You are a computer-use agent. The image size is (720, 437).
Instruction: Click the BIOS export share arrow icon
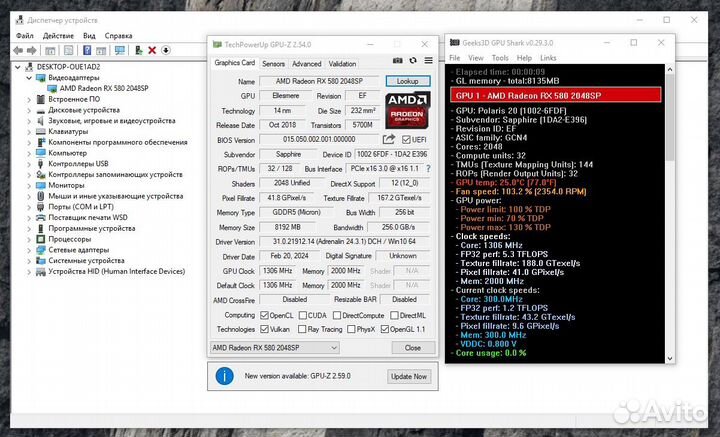coord(388,139)
